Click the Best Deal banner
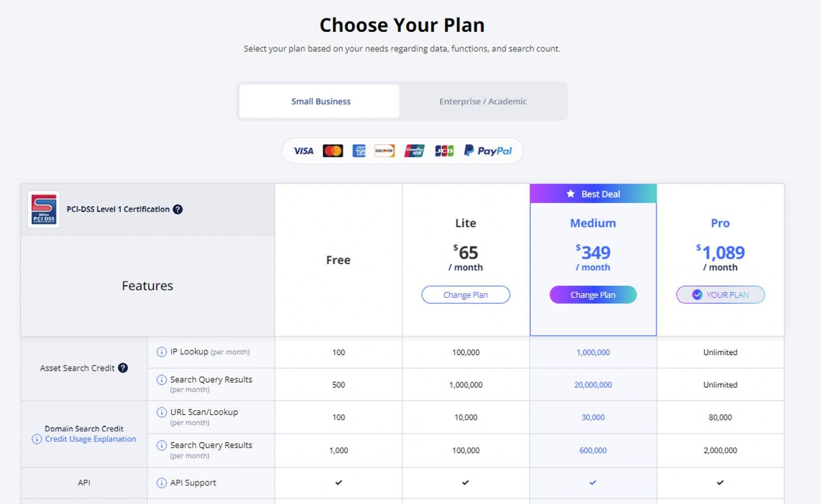The image size is (821, 504). coord(593,194)
